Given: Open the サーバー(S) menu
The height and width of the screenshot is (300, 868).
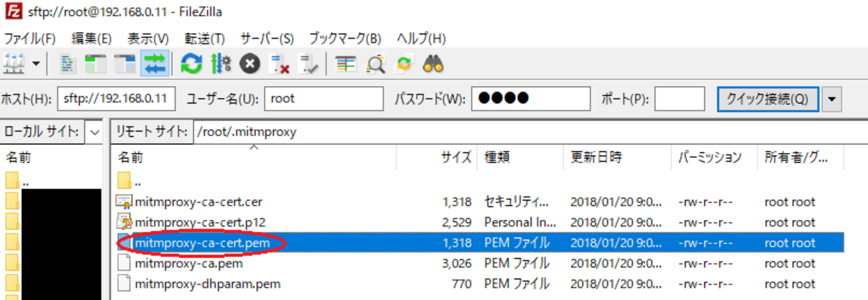Looking at the screenshot, I should (x=267, y=38).
